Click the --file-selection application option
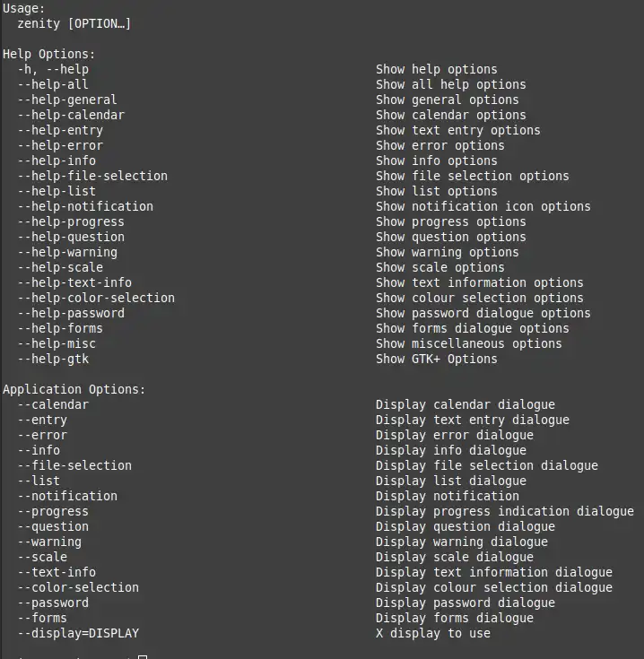This screenshot has width=644, height=659. tap(74, 465)
